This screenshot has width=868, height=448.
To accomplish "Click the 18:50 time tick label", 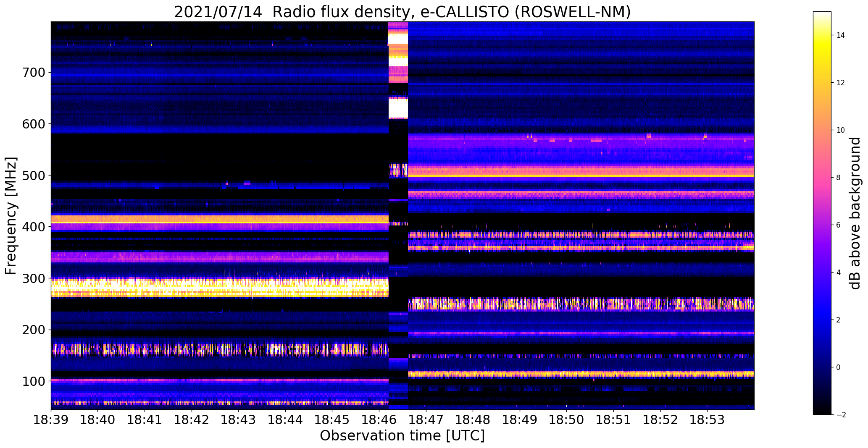I will click(566, 420).
